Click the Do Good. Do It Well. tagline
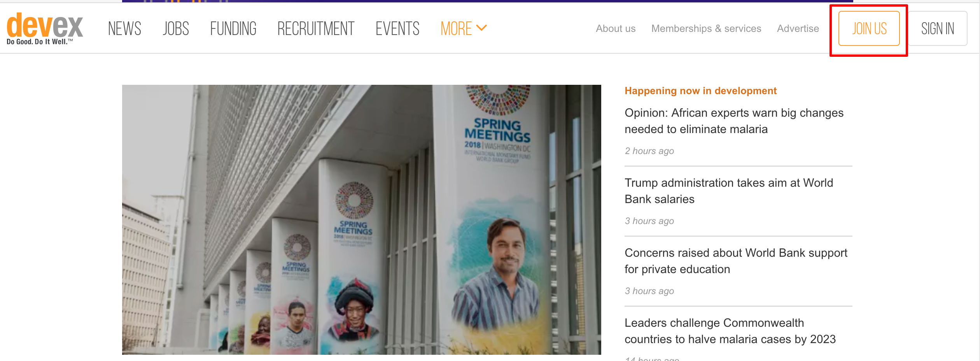Image resolution: width=980 pixels, height=361 pixels. 40,42
